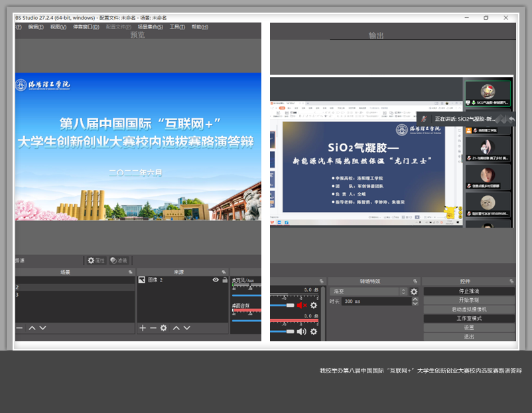Toggle lock on 图像 2 source

click(x=225, y=280)
